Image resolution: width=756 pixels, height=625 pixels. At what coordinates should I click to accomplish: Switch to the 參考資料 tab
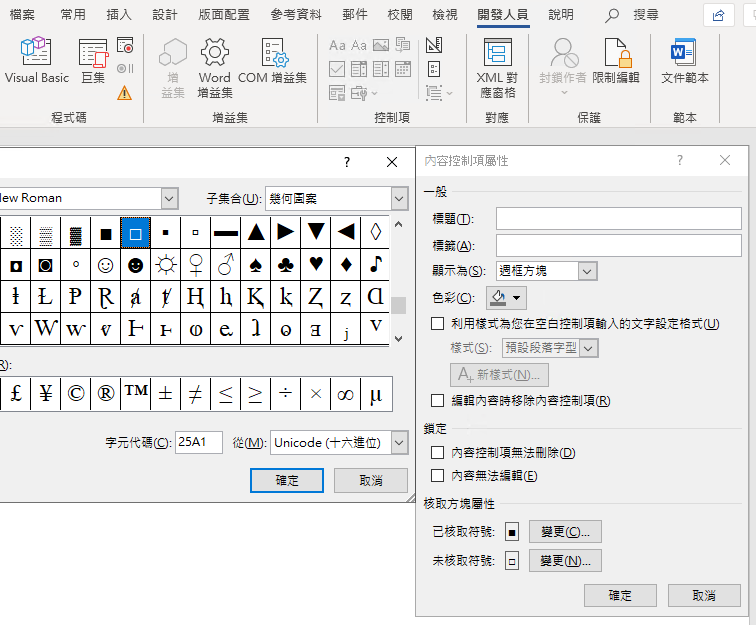coord(296,14)
